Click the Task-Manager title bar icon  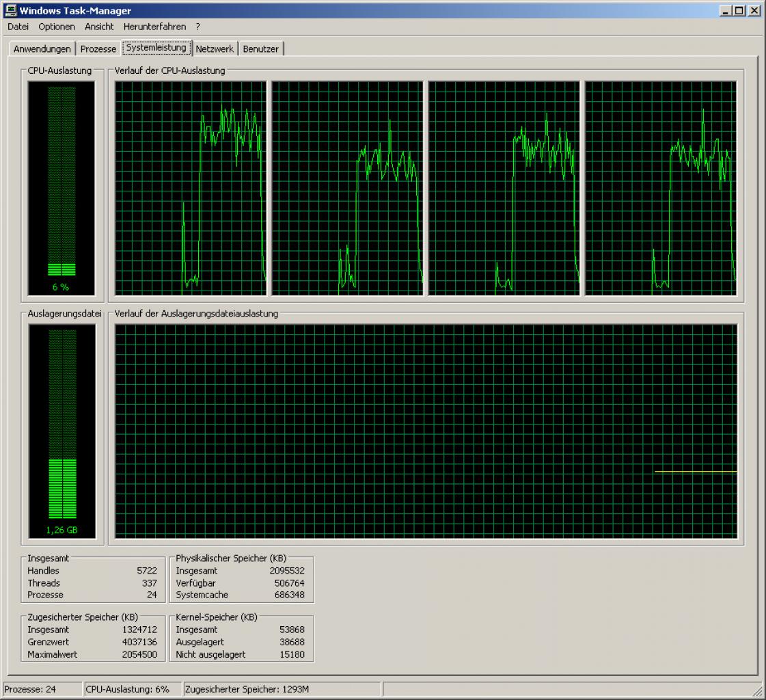(10, 10)
